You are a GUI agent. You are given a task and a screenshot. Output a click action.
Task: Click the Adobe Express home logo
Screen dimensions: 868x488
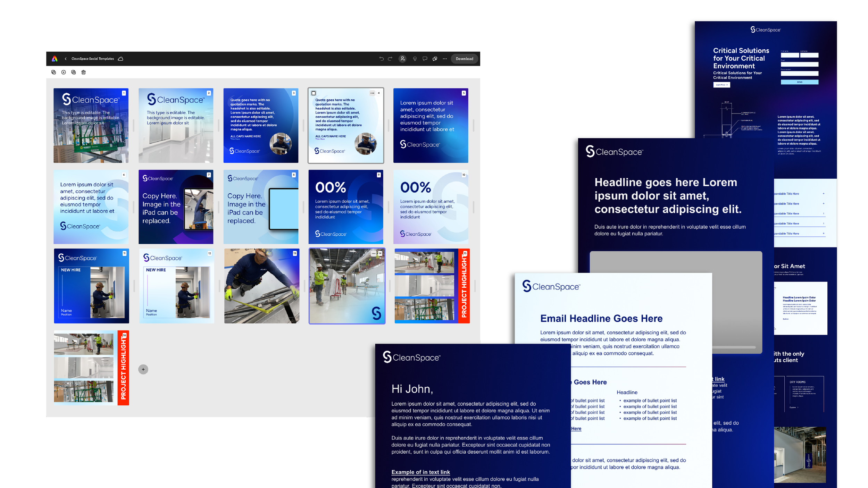[55, 59]
